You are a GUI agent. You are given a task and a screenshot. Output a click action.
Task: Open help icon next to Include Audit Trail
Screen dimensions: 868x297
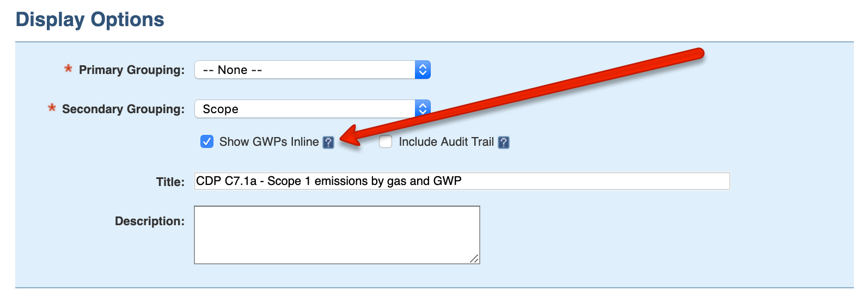point(504,143)
